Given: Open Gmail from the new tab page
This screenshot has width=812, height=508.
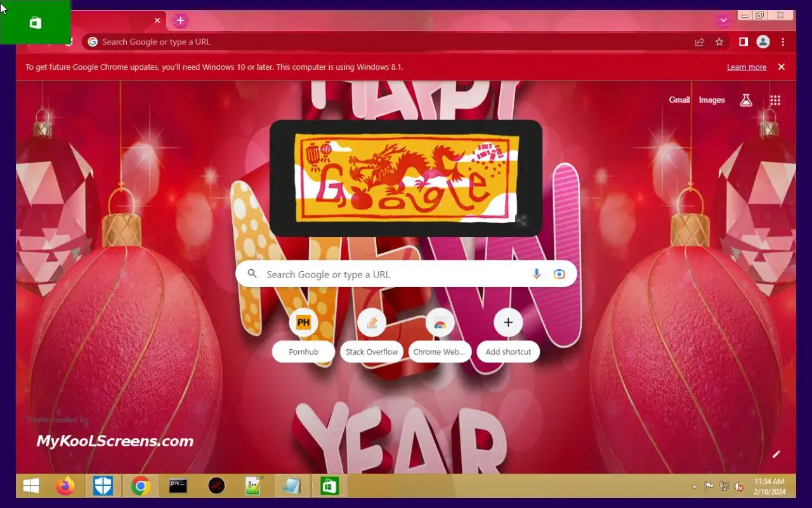Looking at the screenshot, I should pyautogui.click(x=679, y=100).
